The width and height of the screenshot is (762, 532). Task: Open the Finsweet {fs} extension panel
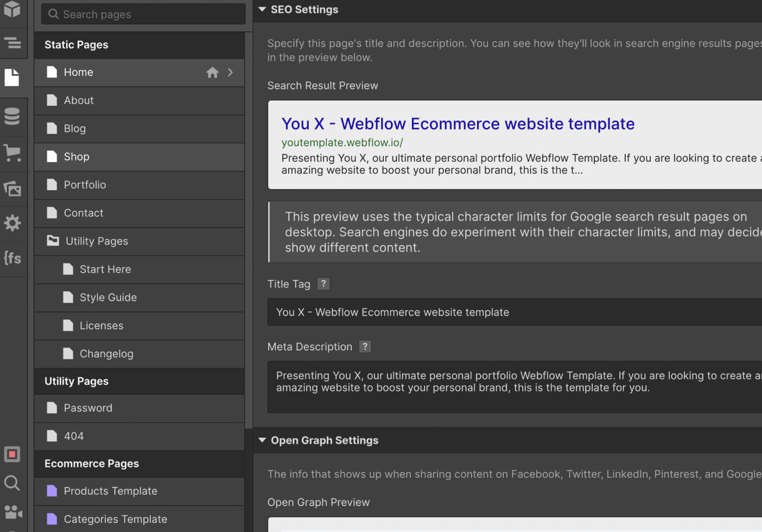coord(13,258)
